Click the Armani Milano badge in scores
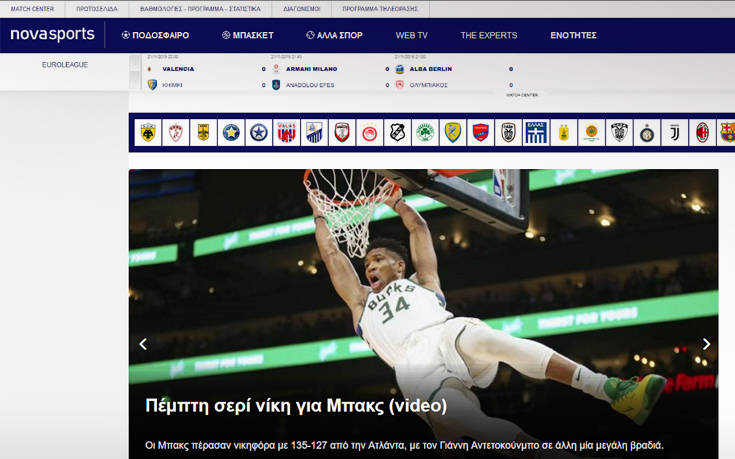This screenshot has height=459, width=735. click(x=276, y=69)
